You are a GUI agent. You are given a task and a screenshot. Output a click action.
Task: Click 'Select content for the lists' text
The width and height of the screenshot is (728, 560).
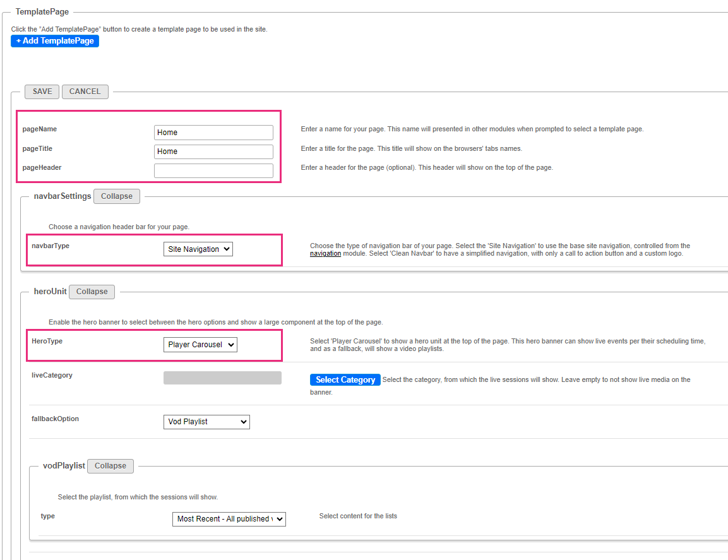click(358, 516)
